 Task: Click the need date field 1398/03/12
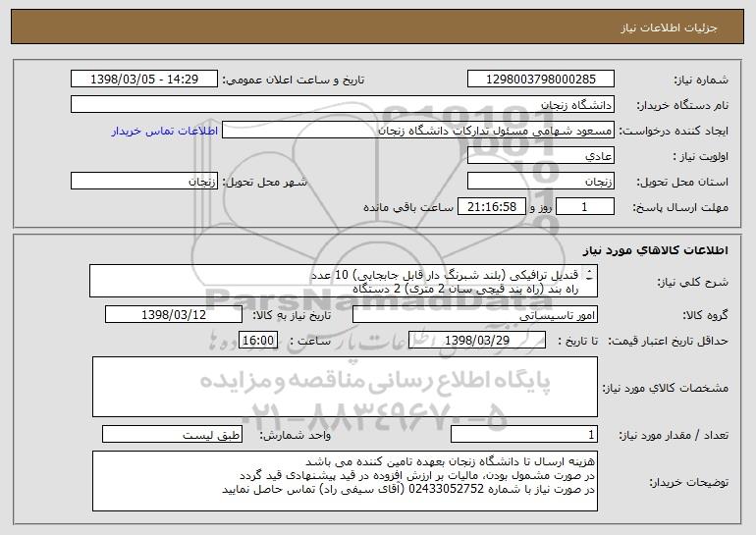[x=174, y=315]
